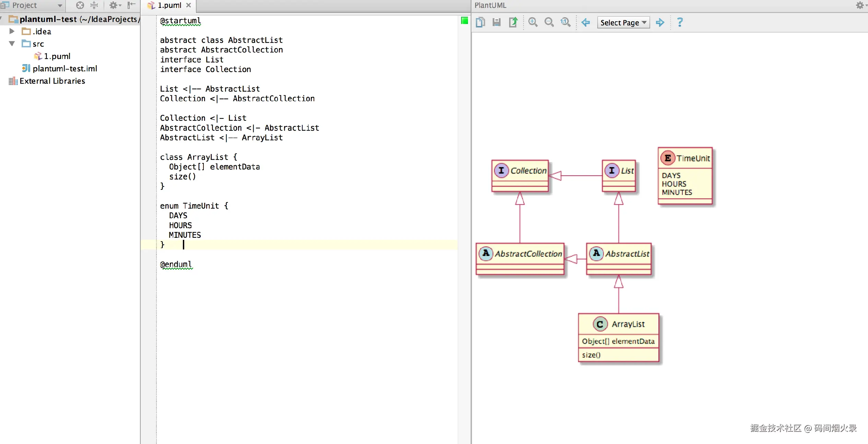Open the Project view type dropdown
The width and height of the screenshot is (868, 444).
(60, 5)
